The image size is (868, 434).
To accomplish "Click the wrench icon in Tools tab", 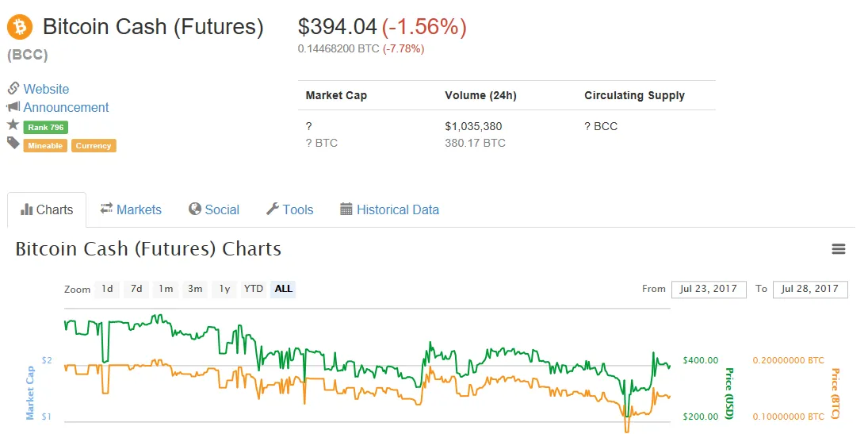I will [x=273, y=209].
